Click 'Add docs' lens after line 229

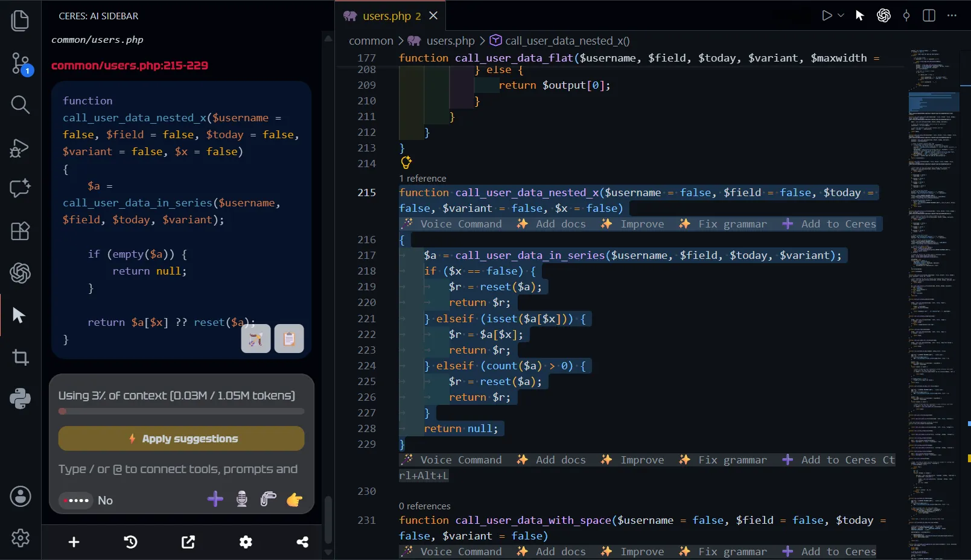[552, 460]
